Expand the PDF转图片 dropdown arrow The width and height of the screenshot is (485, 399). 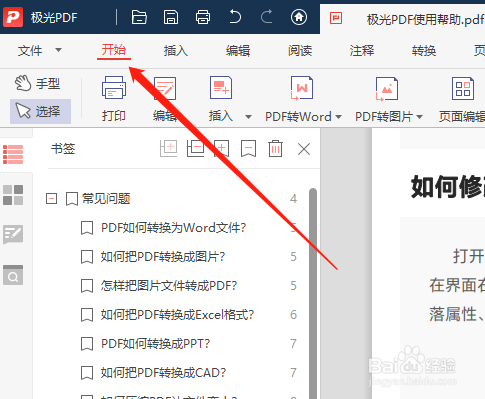click(420, 117)
